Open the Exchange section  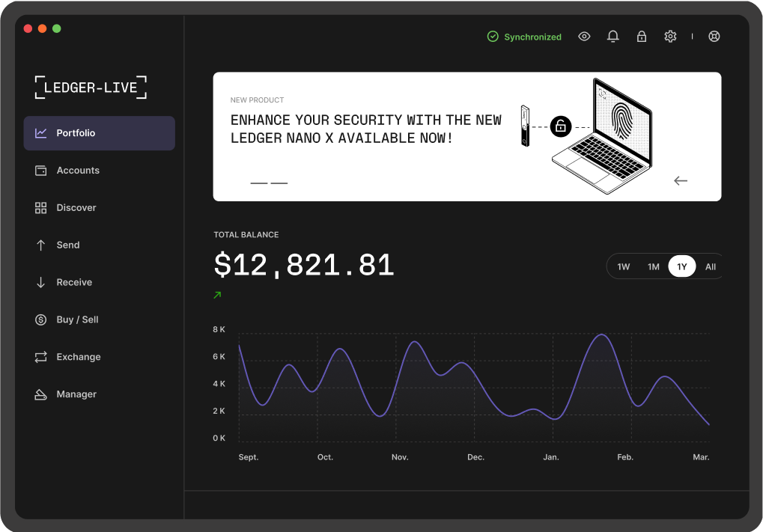point(78,357)
